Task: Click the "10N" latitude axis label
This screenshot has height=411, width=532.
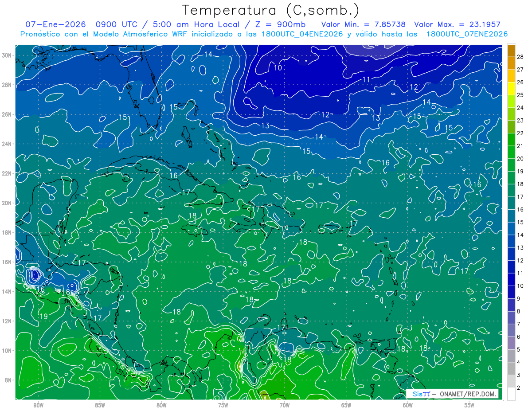Action: [x=7, y=350]
